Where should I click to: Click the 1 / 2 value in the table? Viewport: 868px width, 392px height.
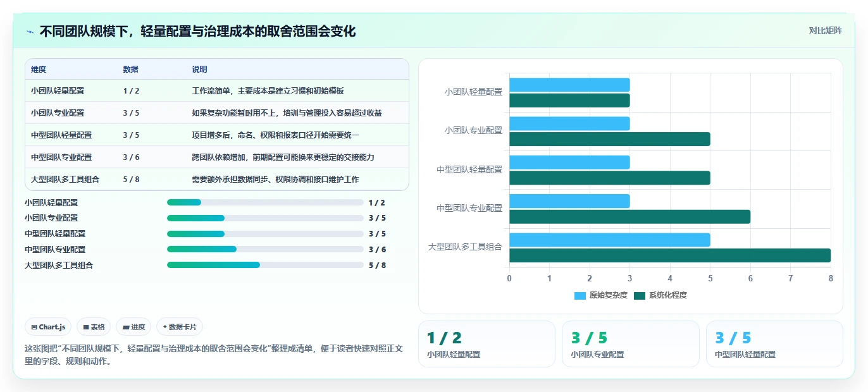[131, 91]
